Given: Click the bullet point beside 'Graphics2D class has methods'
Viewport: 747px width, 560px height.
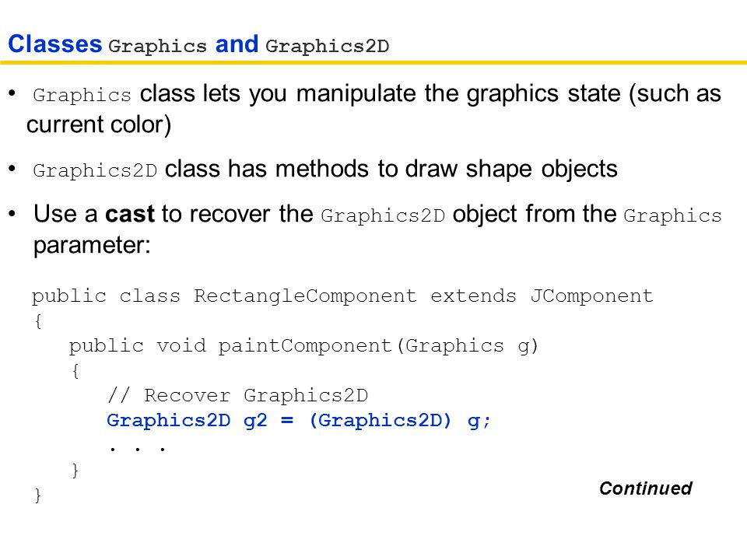Looking at the screenshot, I should 12,169.
